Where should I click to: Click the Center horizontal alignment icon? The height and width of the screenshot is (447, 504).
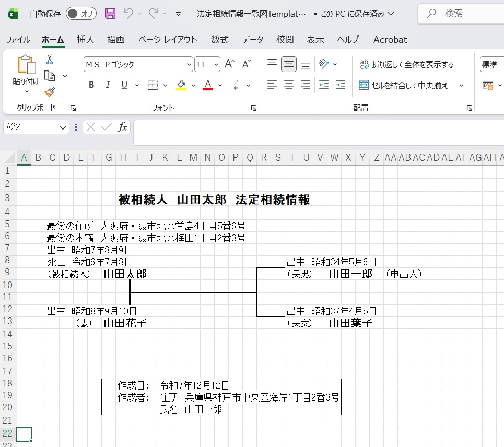(289, 85)
